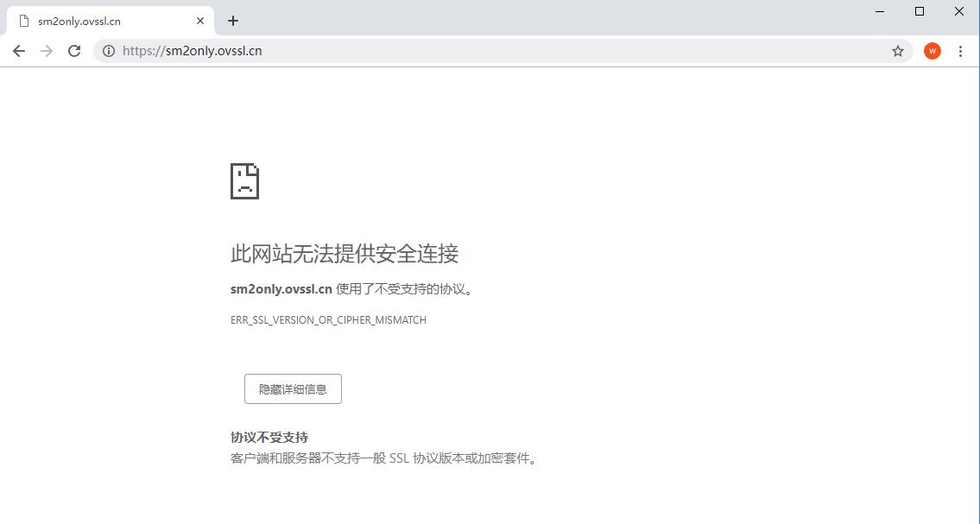Screen dimensions: 980x524
Task: Bookmark this page with the star
Action: pos(898,51)
